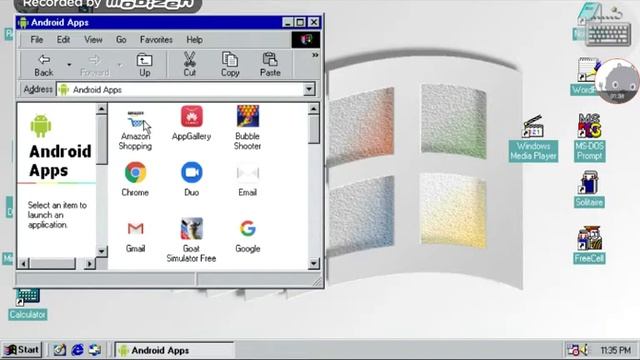Open the Go menu
Viewport: 640px width, 360px height.
(121, 40)
